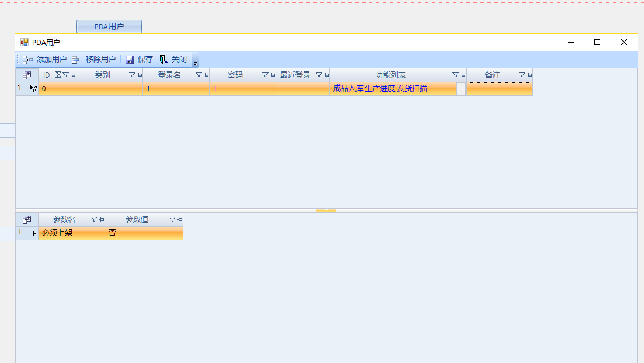The height and width of the screenshot is (363, 644).
Task: Click the horizontal splitter handle between grids
Action: (326, 210)
